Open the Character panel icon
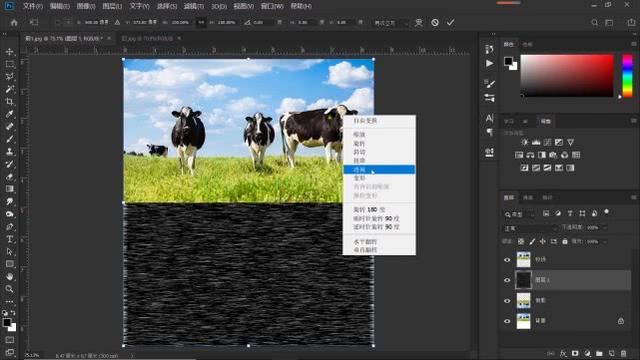Image resolution: width=640 pixels, height=360 pixels. coord(489,119)
